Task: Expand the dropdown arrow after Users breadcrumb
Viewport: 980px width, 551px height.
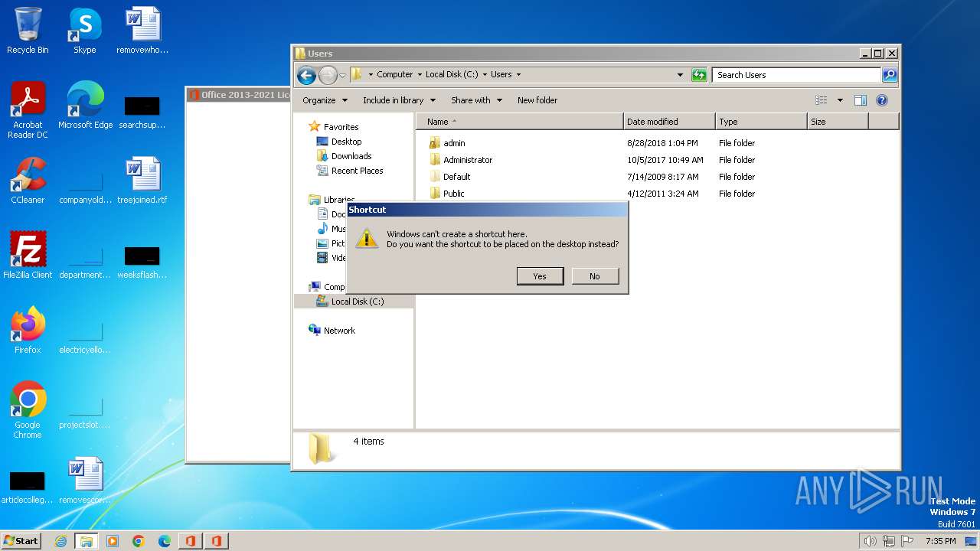Action: click(x=518, y=75)
